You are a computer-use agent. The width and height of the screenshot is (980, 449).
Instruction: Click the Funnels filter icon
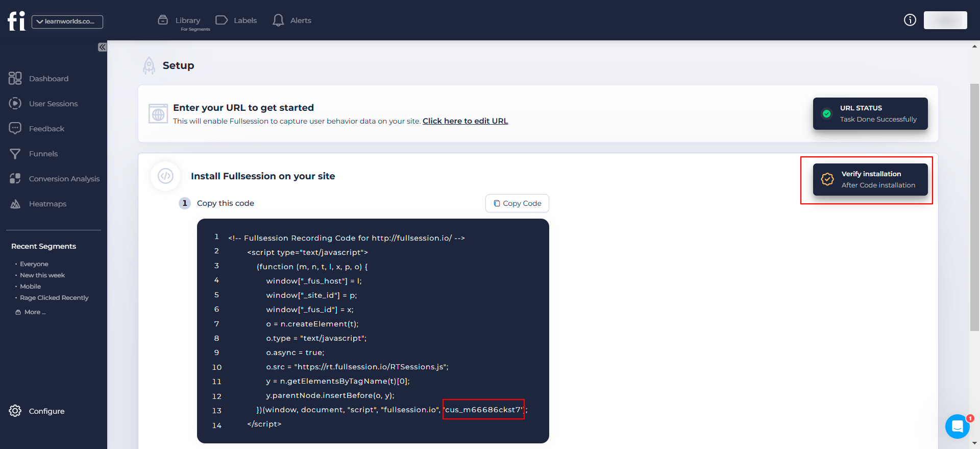[15, 153]
